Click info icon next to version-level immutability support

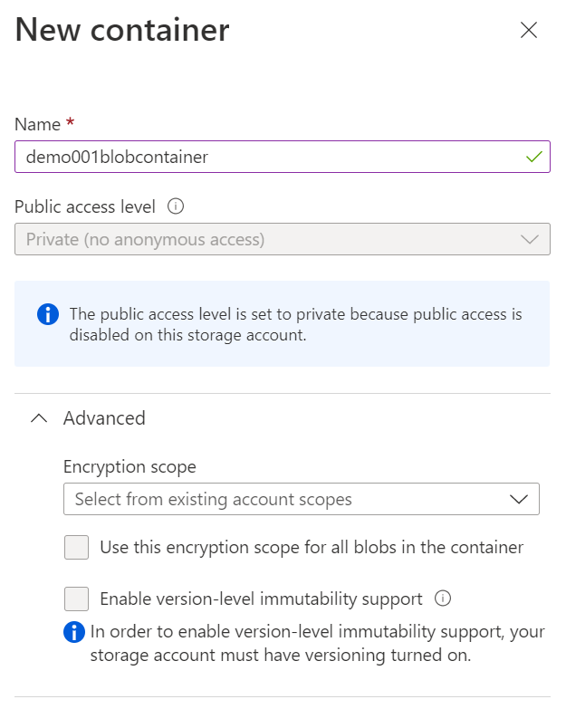[443, 599]
